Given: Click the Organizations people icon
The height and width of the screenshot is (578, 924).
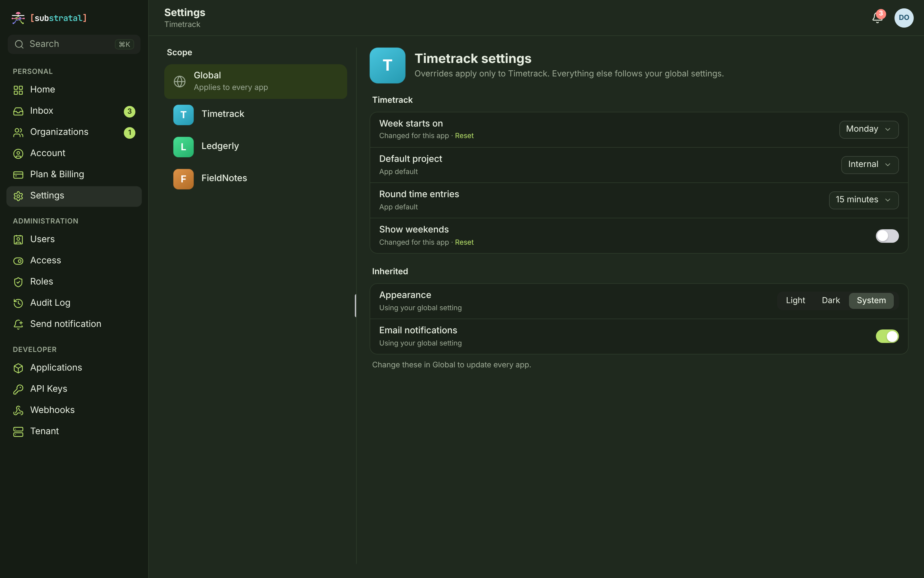Looking at the screenshot, I should [18, 132].
